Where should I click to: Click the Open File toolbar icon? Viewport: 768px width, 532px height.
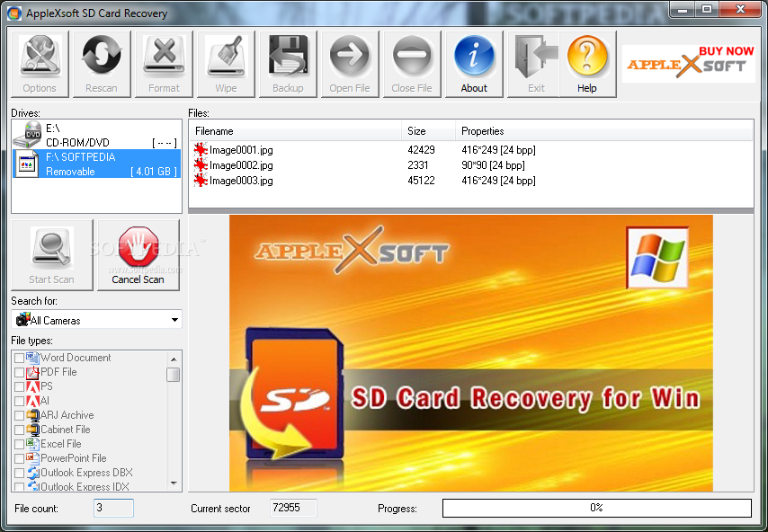pos(350,64)
